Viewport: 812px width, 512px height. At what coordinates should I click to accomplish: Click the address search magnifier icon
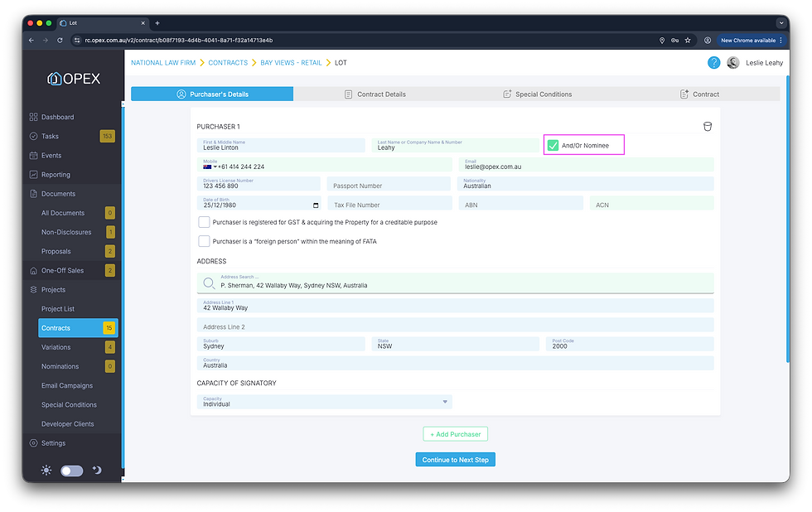point(209,283)
